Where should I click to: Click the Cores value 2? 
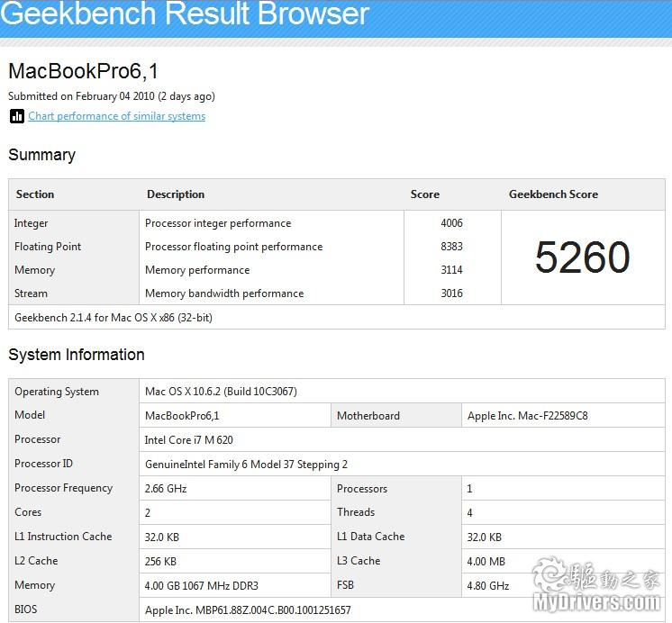148,513
